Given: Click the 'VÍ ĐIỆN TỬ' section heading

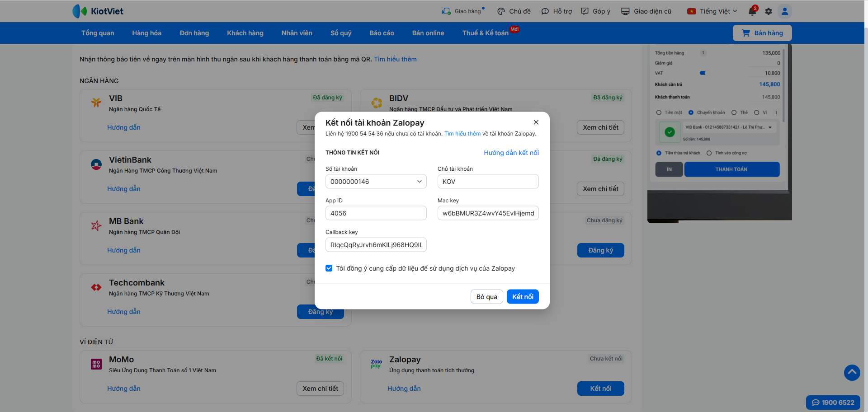Looking at the screenshot, I should 96,342.
